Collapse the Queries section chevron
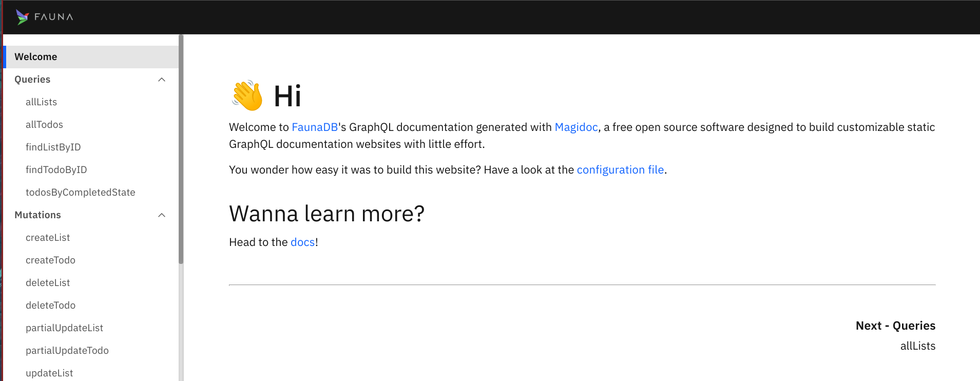The height and width of the screenshot is (381, 980). point(162,80)
